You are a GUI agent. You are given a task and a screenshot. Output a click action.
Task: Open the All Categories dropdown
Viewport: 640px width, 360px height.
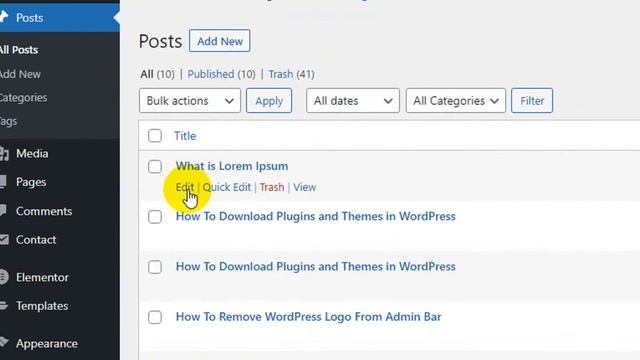(456, 100)
